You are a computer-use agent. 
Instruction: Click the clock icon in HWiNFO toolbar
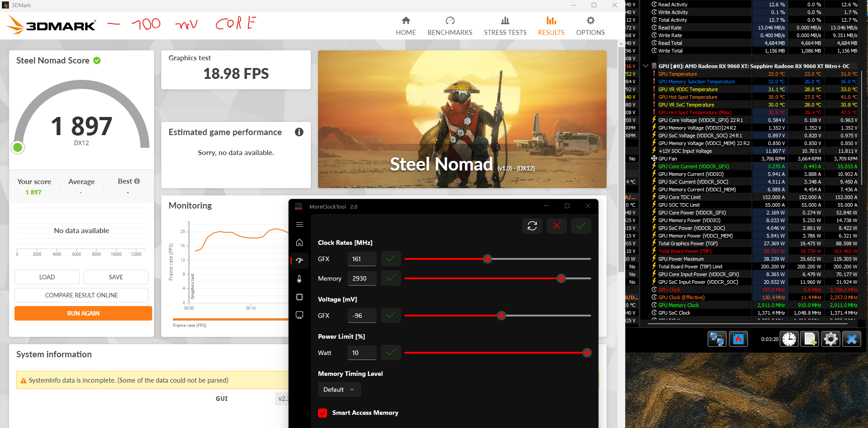789,339
